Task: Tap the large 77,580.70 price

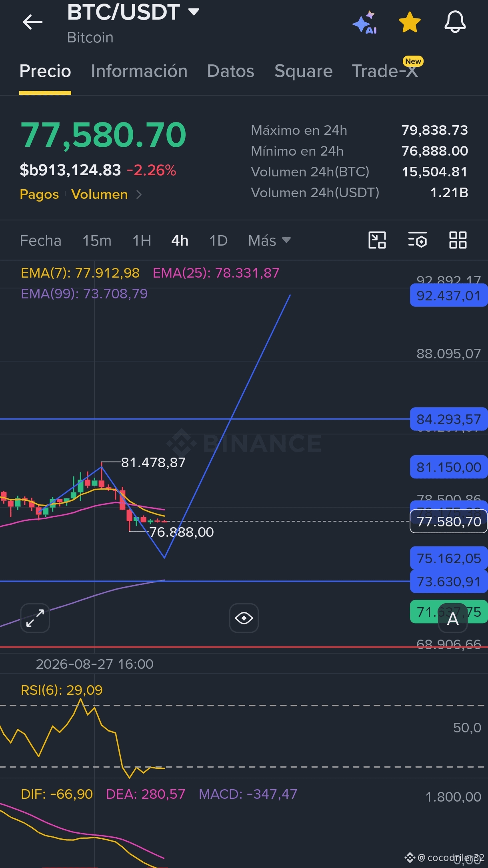Action: (103, 135)
